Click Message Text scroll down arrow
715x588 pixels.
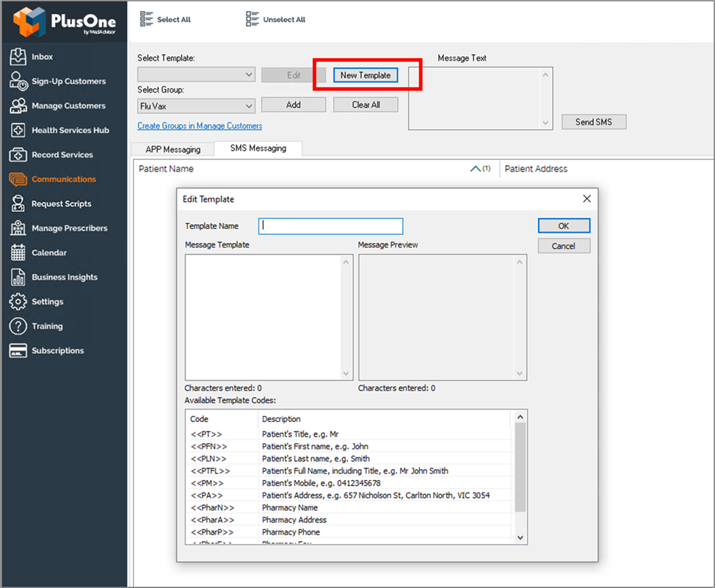[545, 123]
